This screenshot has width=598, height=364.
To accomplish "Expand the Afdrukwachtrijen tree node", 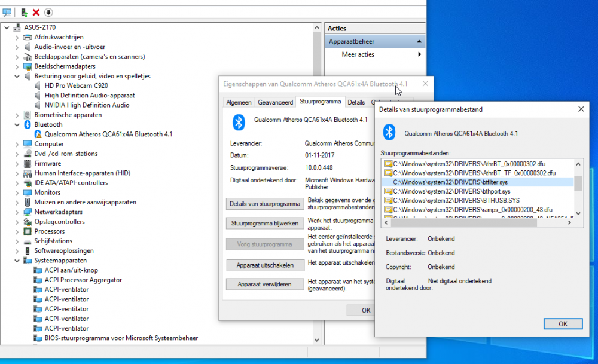I will point(17,37).
